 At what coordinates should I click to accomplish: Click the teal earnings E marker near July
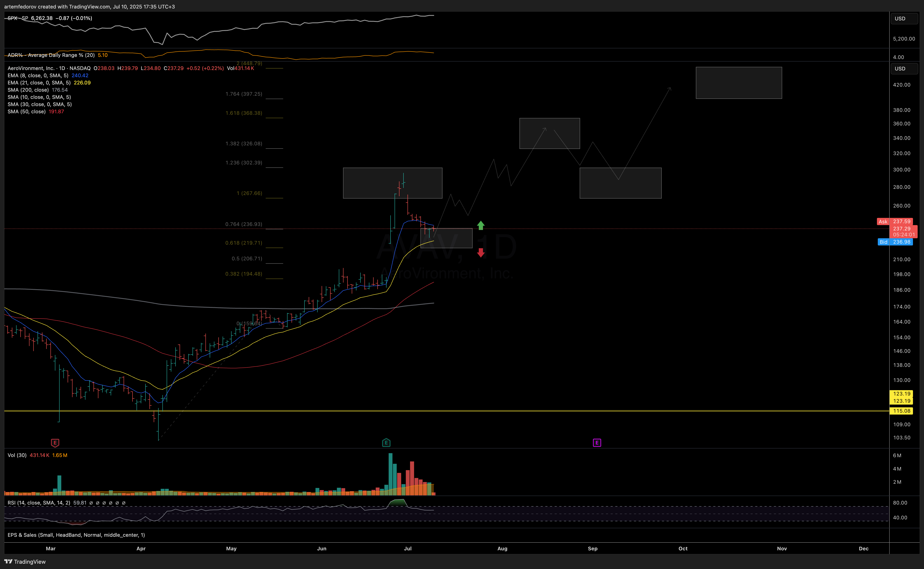pos(386,443)
